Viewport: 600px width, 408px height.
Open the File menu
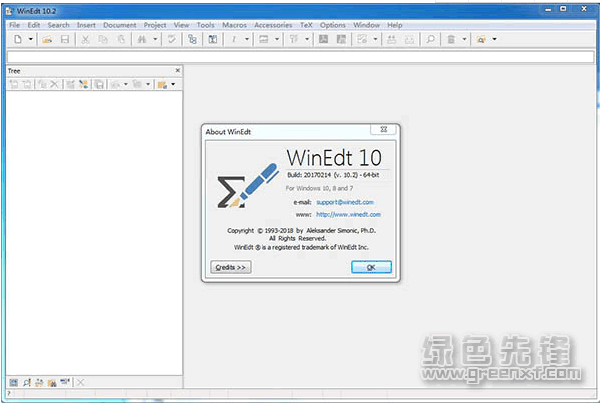pyautogui.click(x=15, y=25)
